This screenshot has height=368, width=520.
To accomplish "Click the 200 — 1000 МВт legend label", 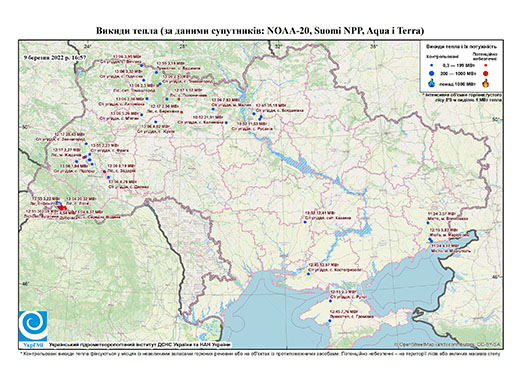I will tap(457, 73).
